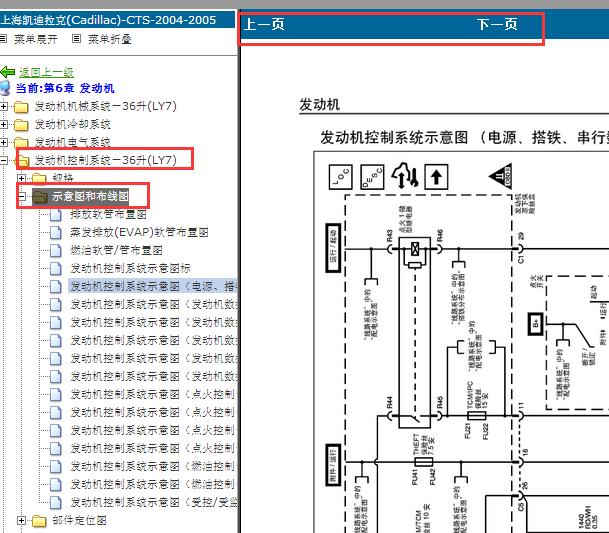
Task: Click the boxed up-arrow icon in the diagram
Action: coord(436,177)
